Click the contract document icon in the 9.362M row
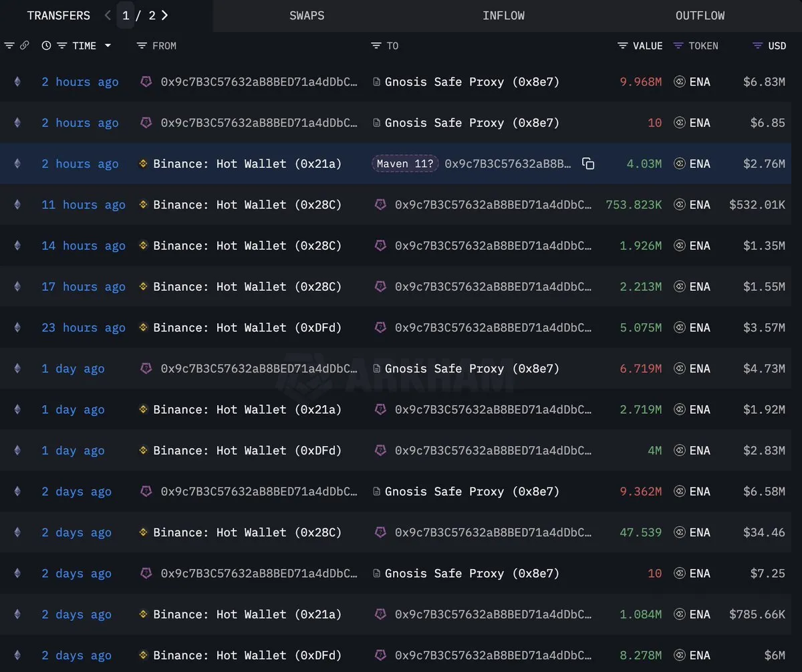The height and width of the screenshot is (672, 802). (377, 491)
